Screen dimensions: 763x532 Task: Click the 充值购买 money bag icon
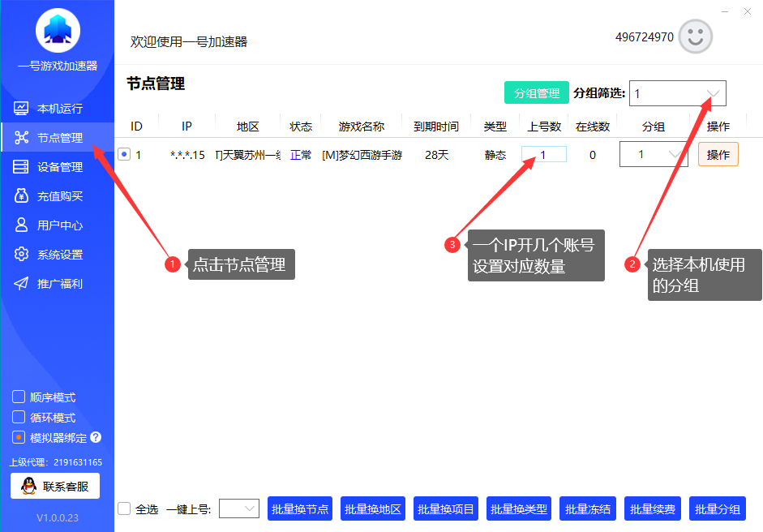(21, 195)
